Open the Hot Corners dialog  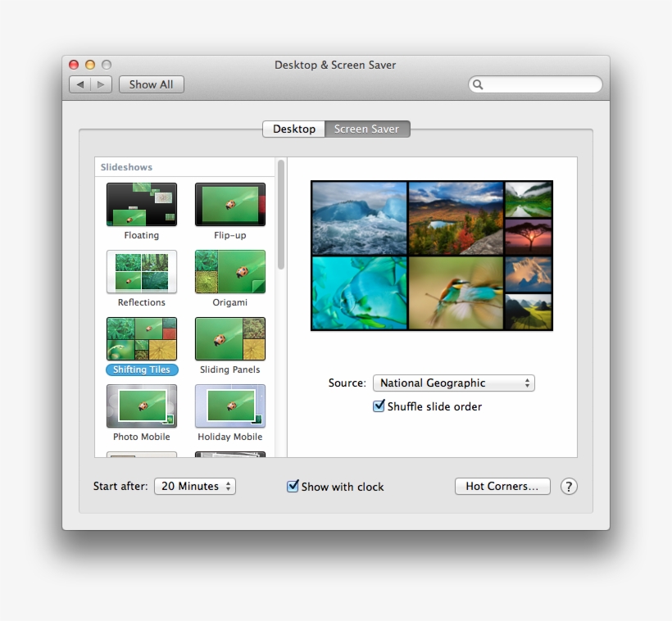coord(502,486)
